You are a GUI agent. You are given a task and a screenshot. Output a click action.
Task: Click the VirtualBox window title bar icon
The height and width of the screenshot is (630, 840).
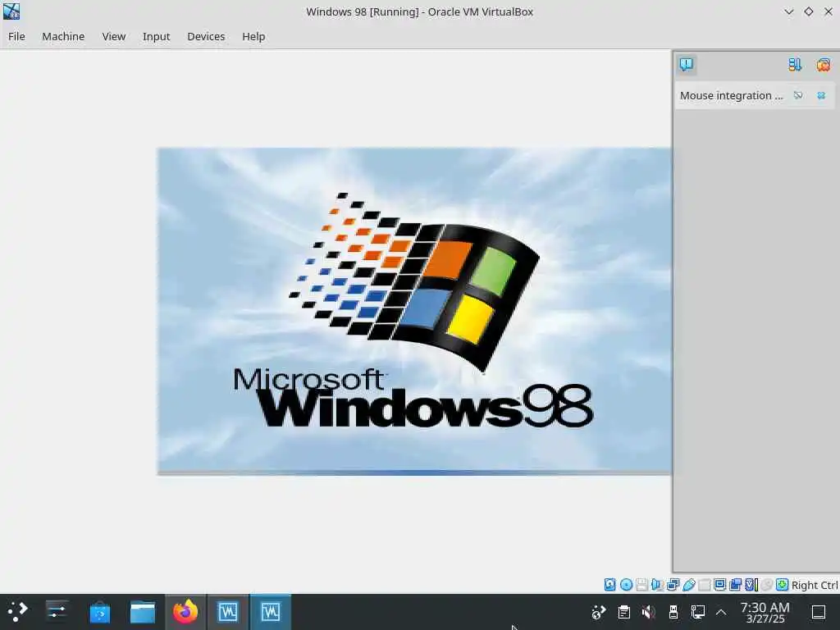click(x=11, y=11)
